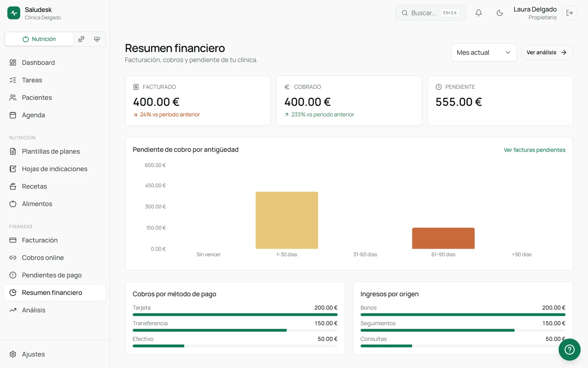Image resolution: width=588 pixels, height=368 pixels.
Task: Open the Buscar search field
Action: point(430,13)
